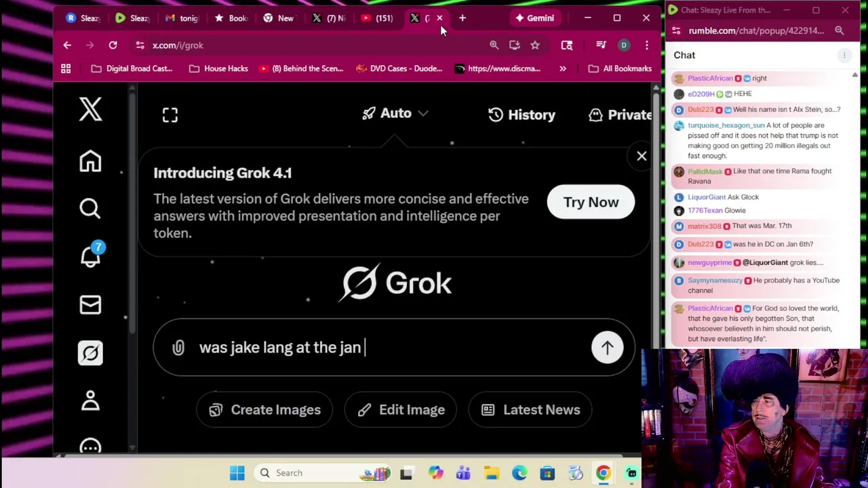Switch to the YouTube (151) tab
The height and width of the screenshot is (488, 868).
click(378, 18)
